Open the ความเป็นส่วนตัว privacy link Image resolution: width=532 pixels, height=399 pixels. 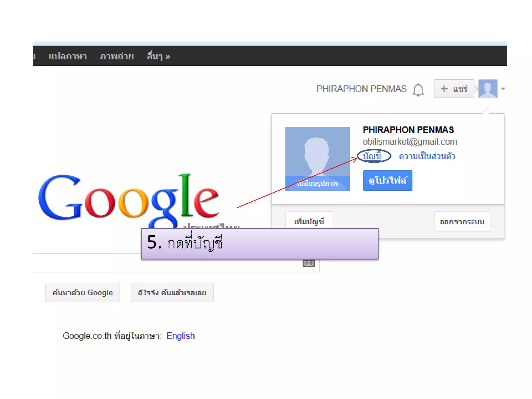point(427,156)
